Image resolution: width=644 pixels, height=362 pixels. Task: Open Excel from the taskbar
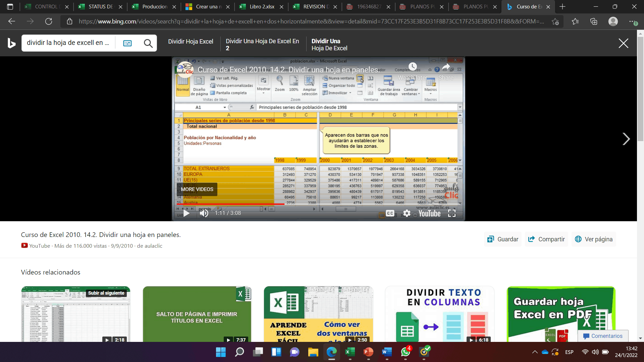[x=350, y=352]
